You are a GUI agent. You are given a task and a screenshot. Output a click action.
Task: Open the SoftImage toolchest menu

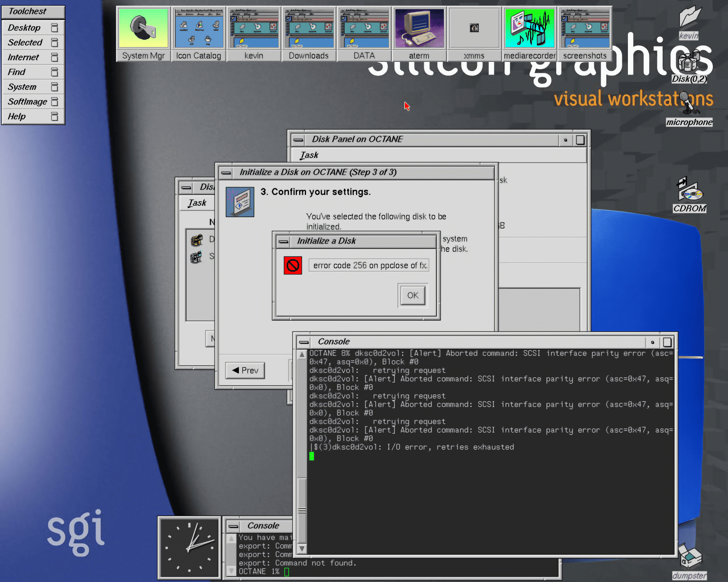click(33, 102)
